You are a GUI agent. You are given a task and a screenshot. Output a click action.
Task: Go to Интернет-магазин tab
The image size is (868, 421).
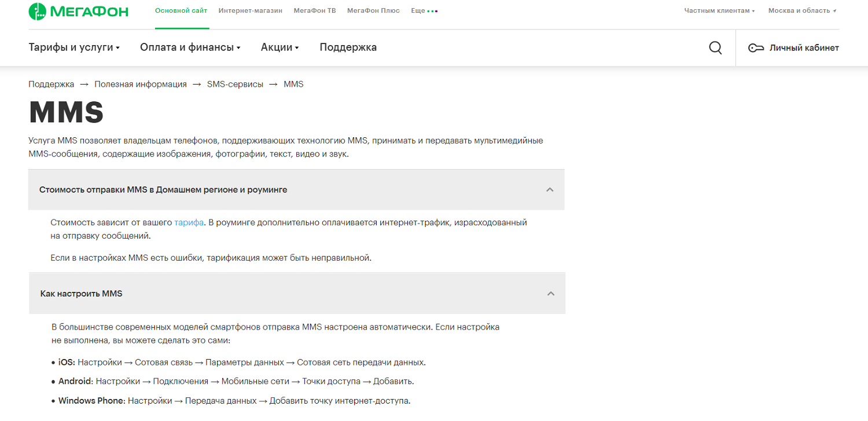coord(251,10)
